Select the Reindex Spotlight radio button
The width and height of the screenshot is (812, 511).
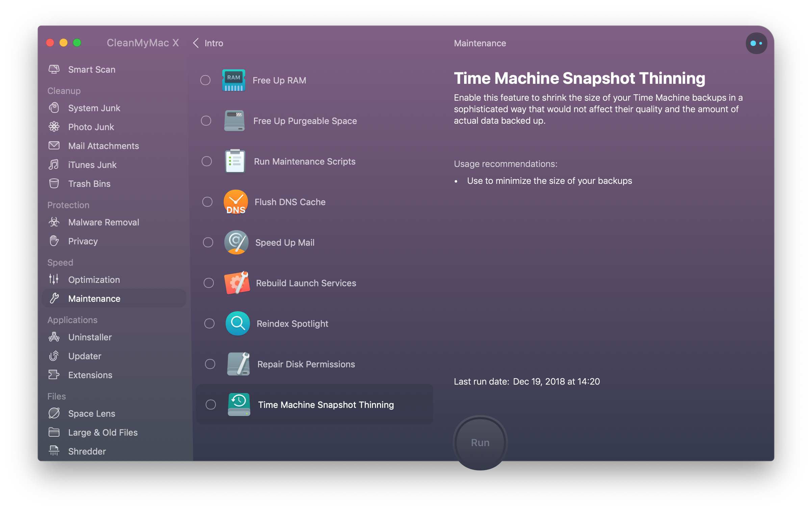pos(209,323)
